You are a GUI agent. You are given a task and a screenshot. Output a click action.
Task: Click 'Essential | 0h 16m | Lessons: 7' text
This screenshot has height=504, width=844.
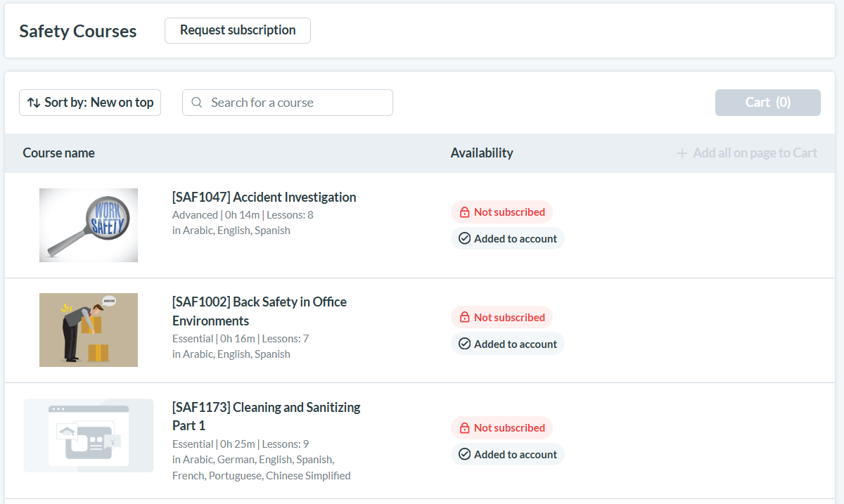(241, 339)
